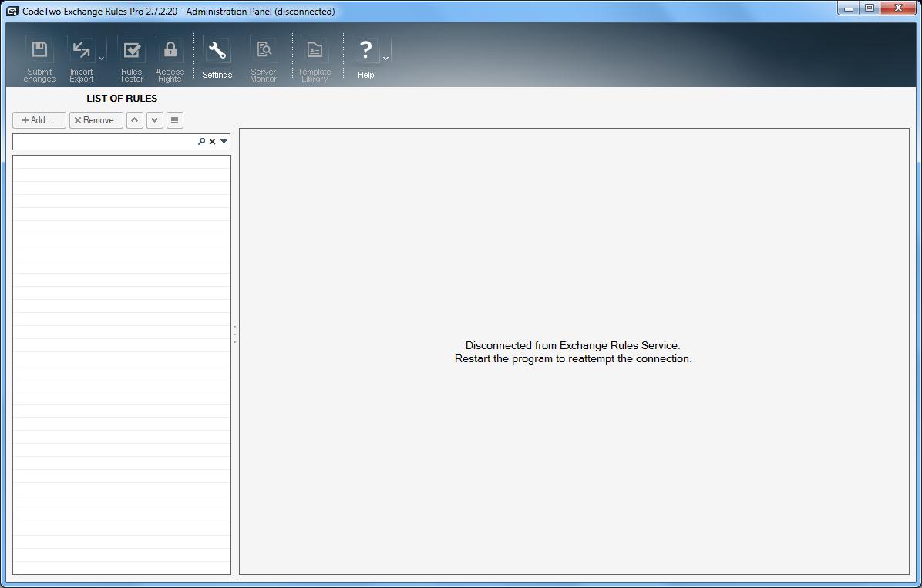Open the Server Monitor
The height and width of the screenshot is (588, 922).
pos(264,59)
